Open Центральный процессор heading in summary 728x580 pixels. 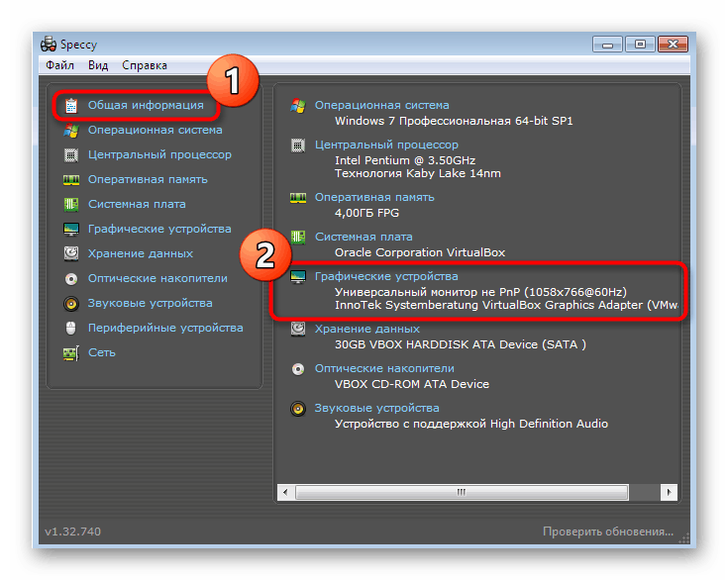(x=386, y=145)
